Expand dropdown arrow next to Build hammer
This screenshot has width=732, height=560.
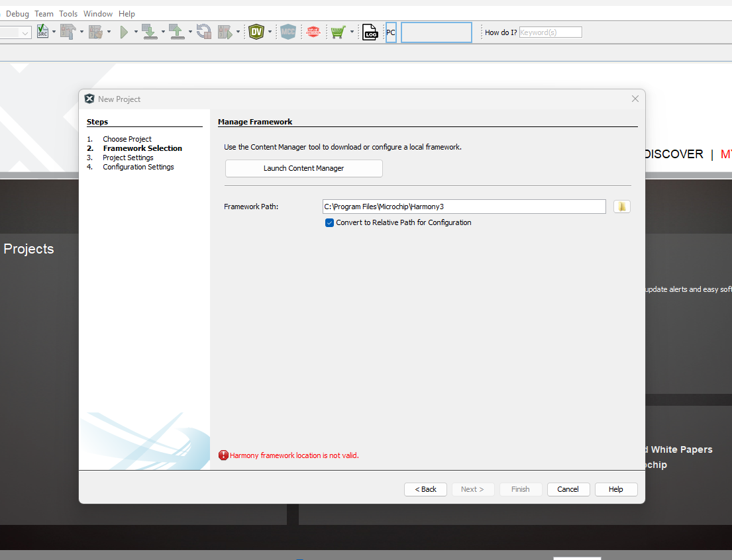(81, 32)
